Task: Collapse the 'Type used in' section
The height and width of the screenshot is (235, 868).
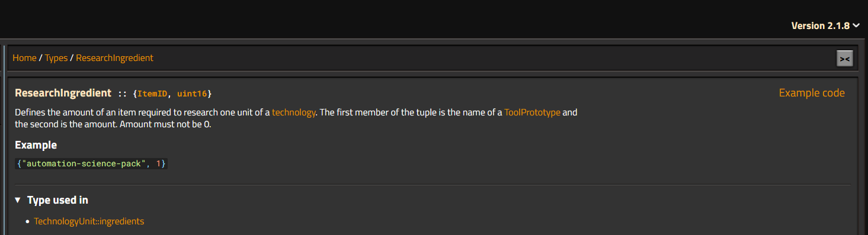Action: 52,200
